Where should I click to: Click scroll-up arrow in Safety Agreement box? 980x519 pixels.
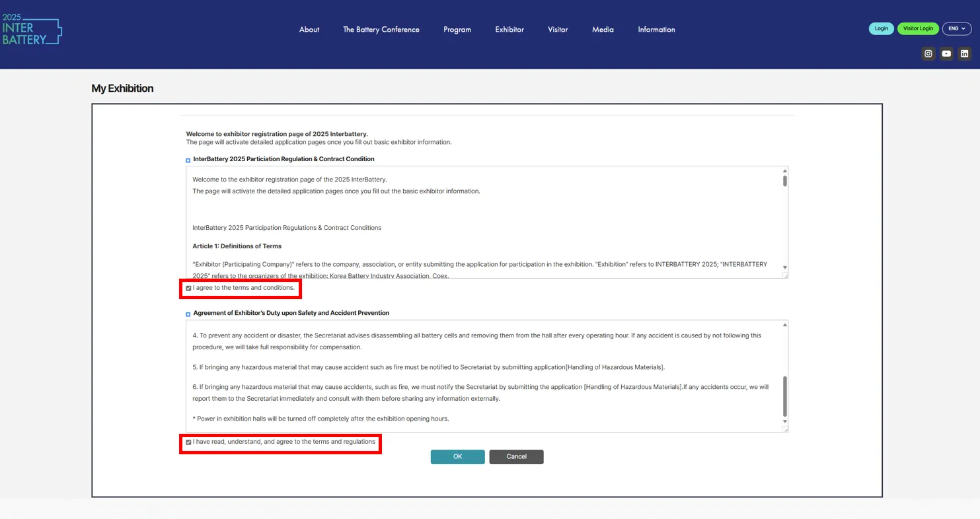(785, 325)
